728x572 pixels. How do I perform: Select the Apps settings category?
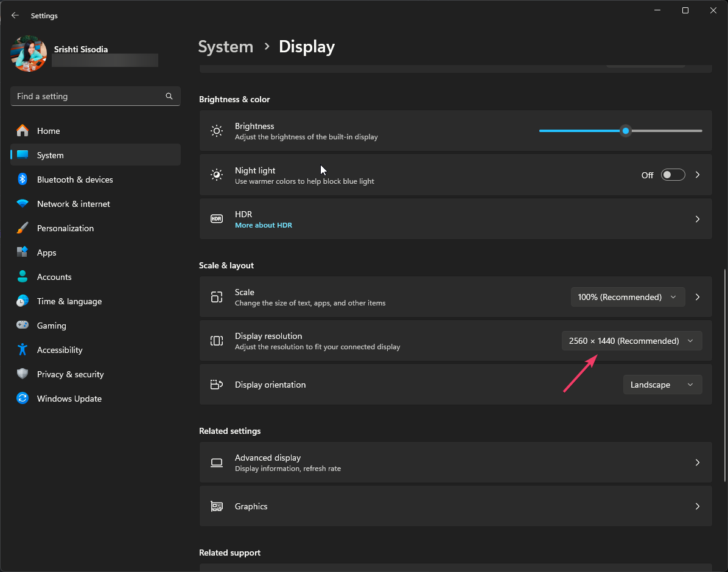pos(95,253)
